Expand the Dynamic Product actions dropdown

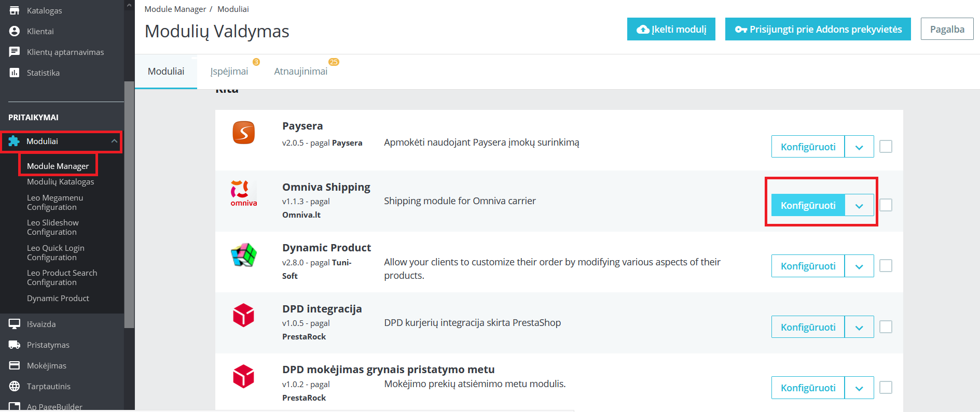(859, 266)
